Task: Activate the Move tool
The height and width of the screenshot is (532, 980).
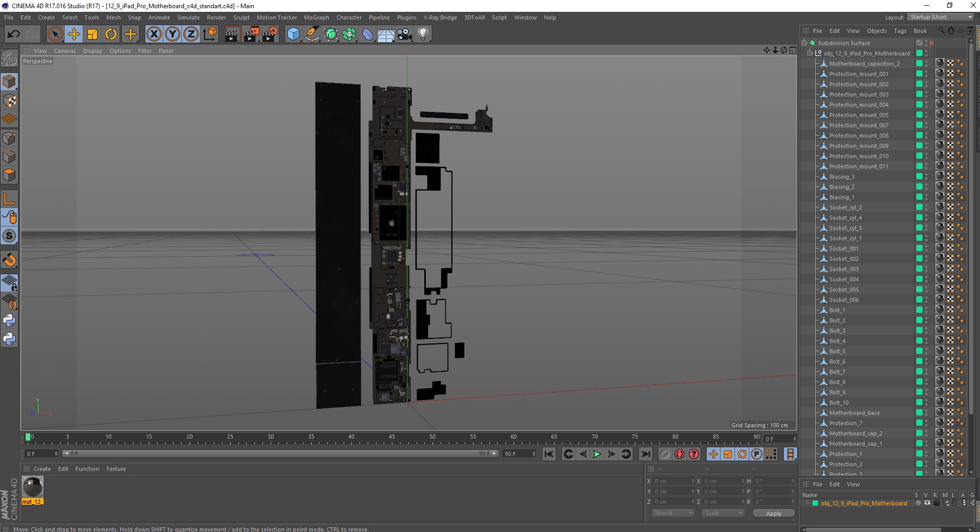Action: pyautogui.click(x=74, y=34)
